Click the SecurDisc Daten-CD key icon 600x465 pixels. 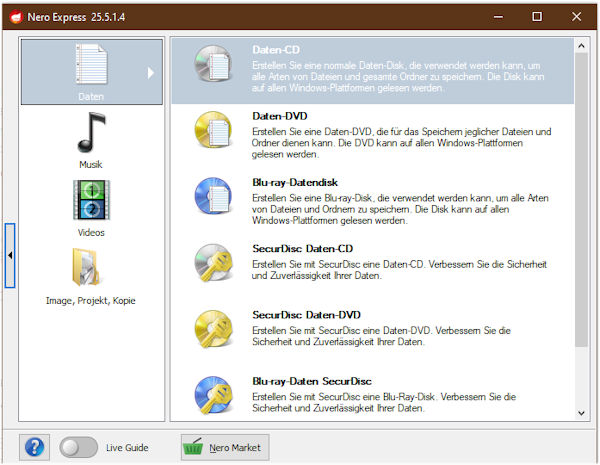pos(213,263)
